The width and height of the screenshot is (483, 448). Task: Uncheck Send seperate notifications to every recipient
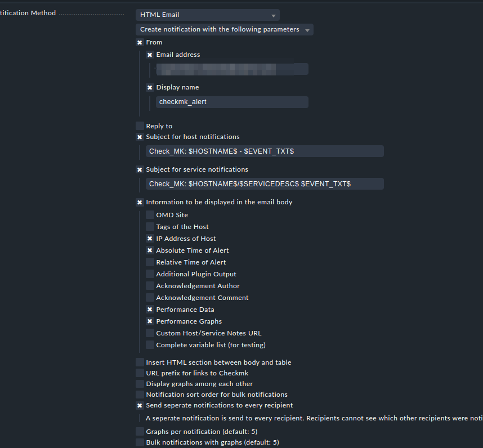click(140, 405)
